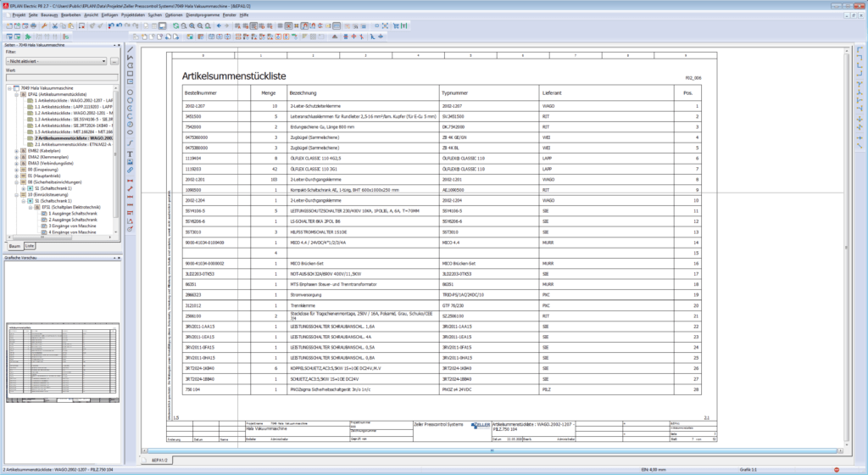Expand the EMA2 (Klemmenplan) node
Image resolution: width=868 pixels, height=475 pixels.
pos(17,157)
